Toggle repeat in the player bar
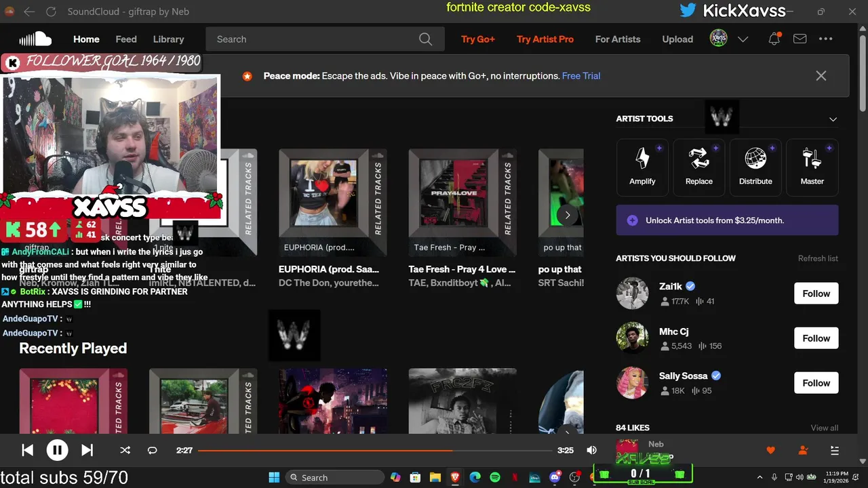 152,450
